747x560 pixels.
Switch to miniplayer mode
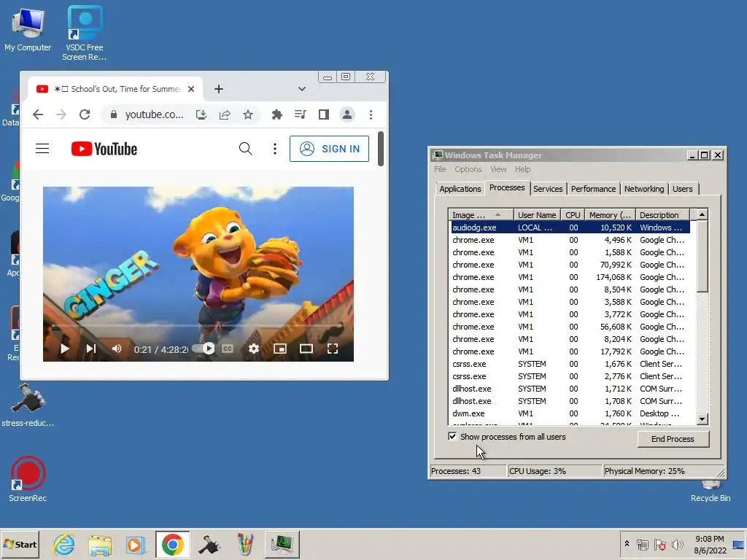pyautogui.click(x=280, y=349)
